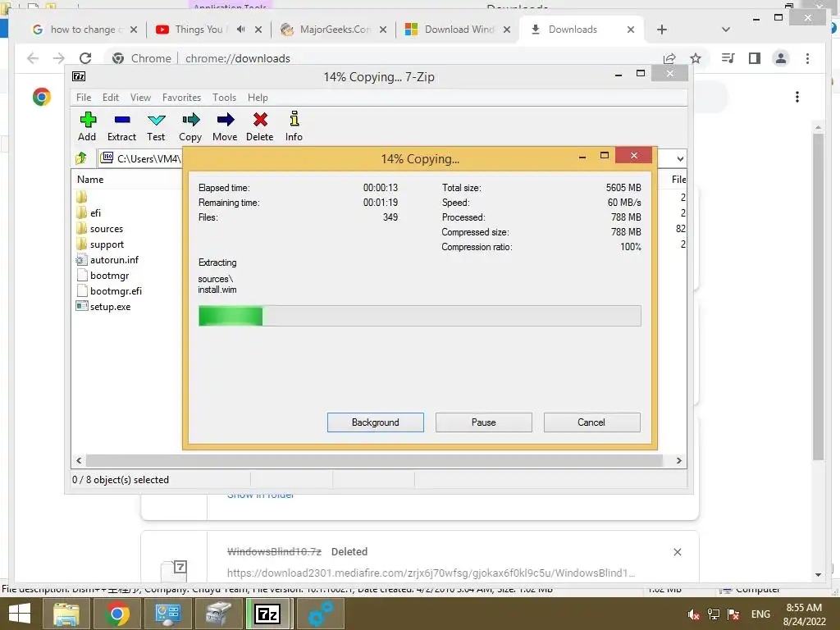Select the bootmgr file
This screenshot has width=840, height=630.
click(109, 276)
